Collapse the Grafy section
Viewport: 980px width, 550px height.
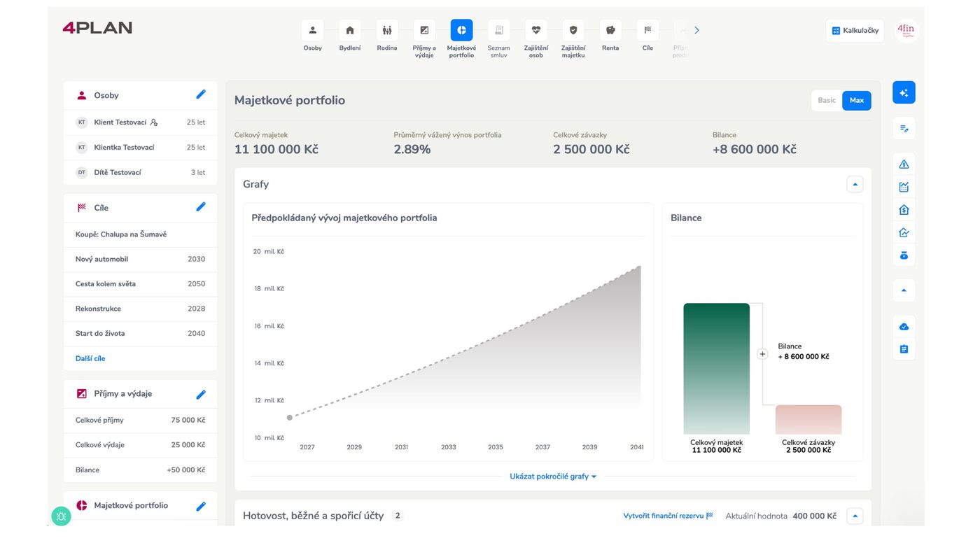point(854,183)
